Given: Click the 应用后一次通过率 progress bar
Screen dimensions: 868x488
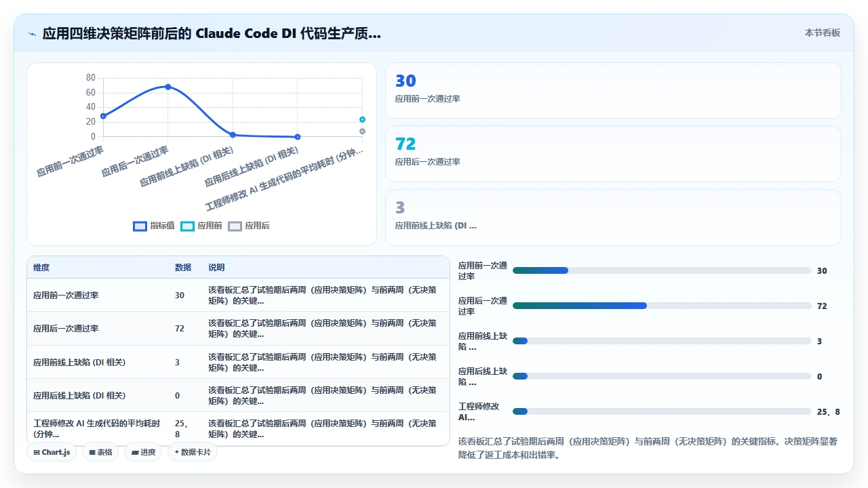Looking at the screenshot, I should [x=662, y=306].
